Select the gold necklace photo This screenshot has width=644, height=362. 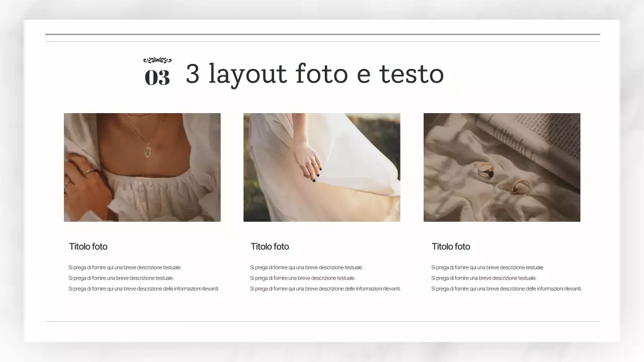(x=142, y=167)
